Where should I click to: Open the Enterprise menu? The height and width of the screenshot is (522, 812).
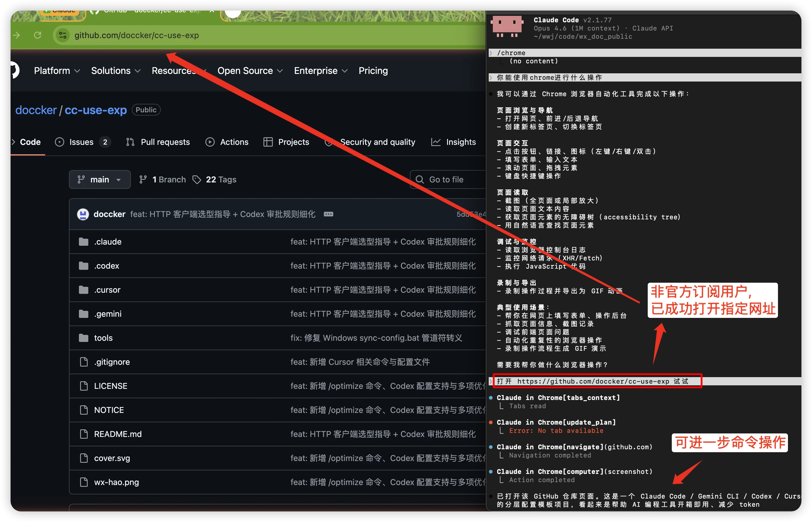coord(321,70)
